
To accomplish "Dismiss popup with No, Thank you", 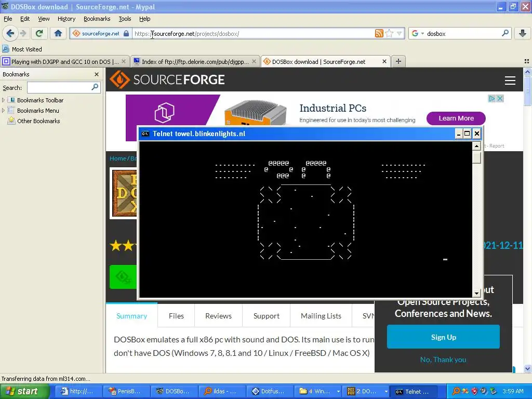I will 443,360.
